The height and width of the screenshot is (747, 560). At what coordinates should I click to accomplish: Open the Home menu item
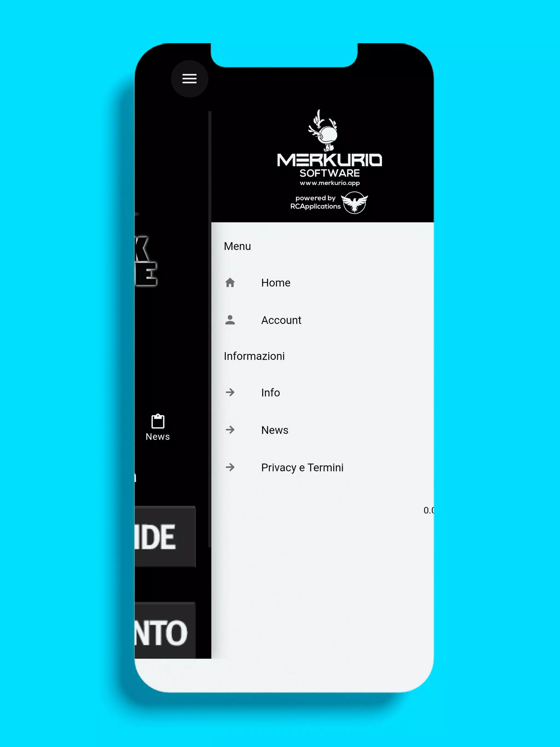[275, 283]
